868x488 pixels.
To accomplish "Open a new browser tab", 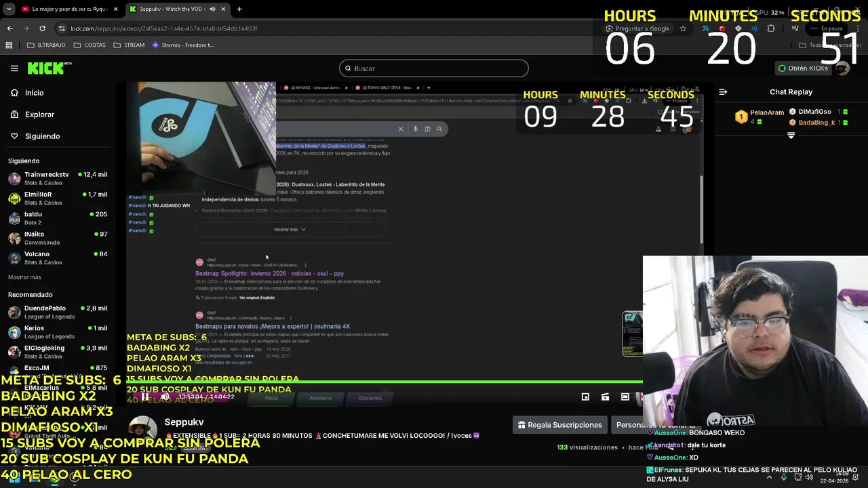I will point(239,9).
